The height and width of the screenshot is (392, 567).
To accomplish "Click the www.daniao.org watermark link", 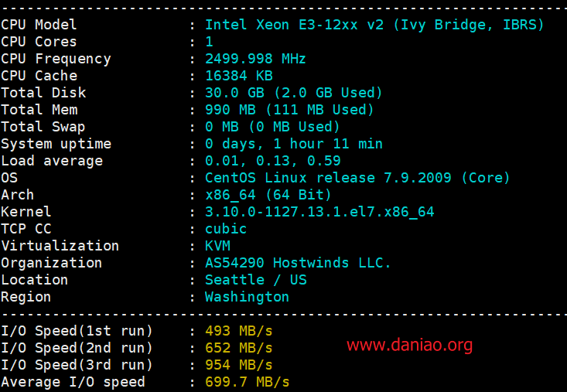I will point(409,346).
